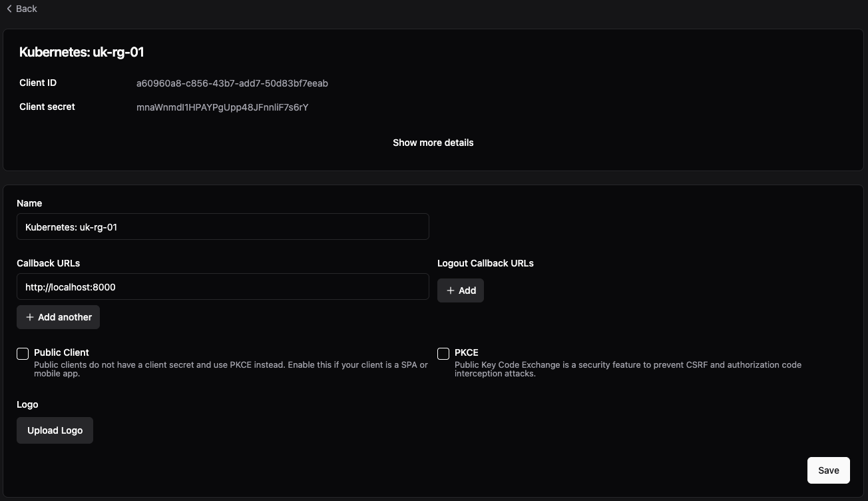868x501 pixels.
Task: Tick the PKCE checkbox
Action: 443,354
